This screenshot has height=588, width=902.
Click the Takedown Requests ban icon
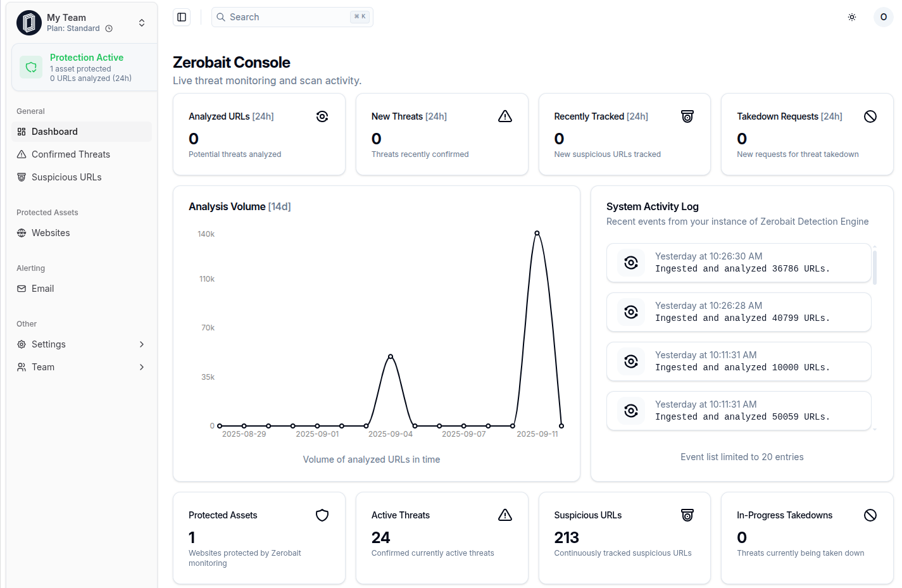[870, 116]
